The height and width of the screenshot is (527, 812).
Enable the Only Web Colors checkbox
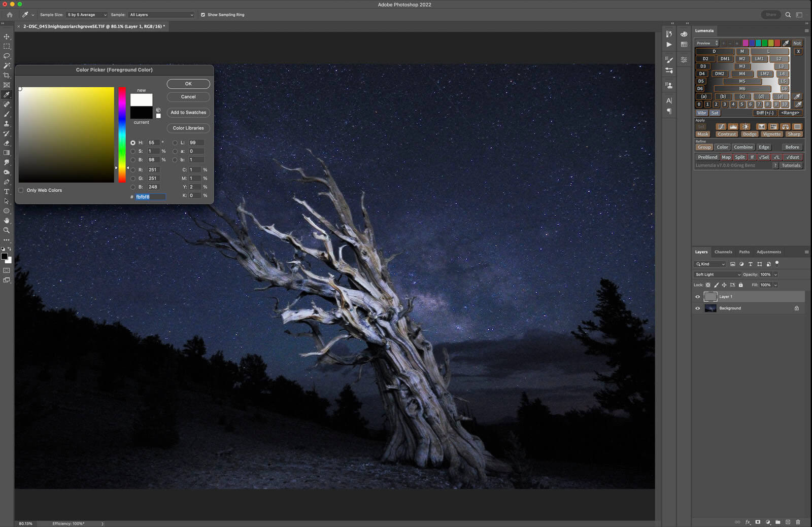click(x=21, y=190)
